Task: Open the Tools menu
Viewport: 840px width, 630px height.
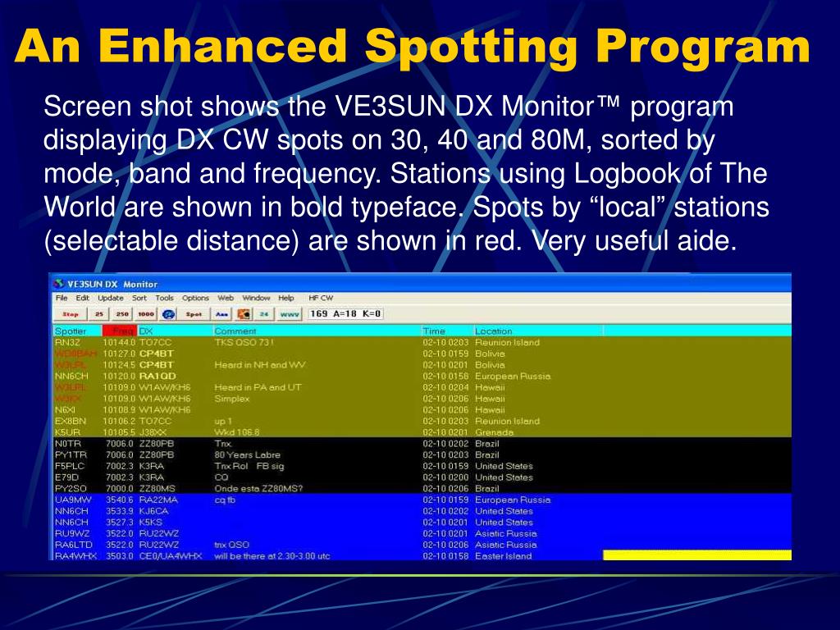Action: pyautogui.click(x=164, y=298)
